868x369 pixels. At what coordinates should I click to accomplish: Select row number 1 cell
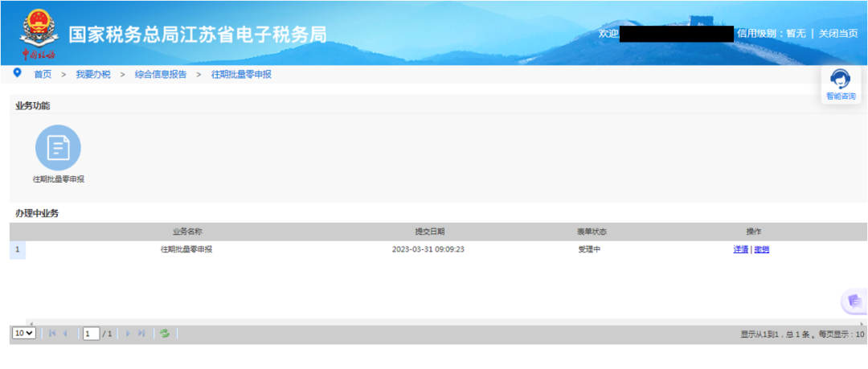tap(17, 249)
